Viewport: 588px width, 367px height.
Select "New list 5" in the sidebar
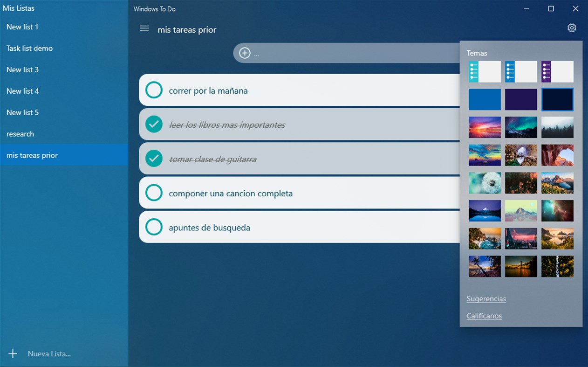22,112
